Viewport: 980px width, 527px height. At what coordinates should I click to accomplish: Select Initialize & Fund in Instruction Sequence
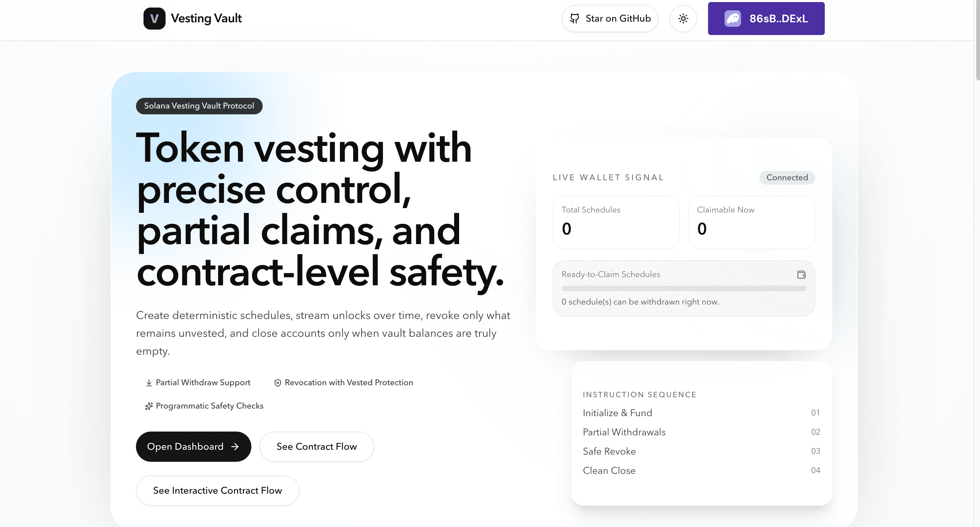tap(617, 413)
